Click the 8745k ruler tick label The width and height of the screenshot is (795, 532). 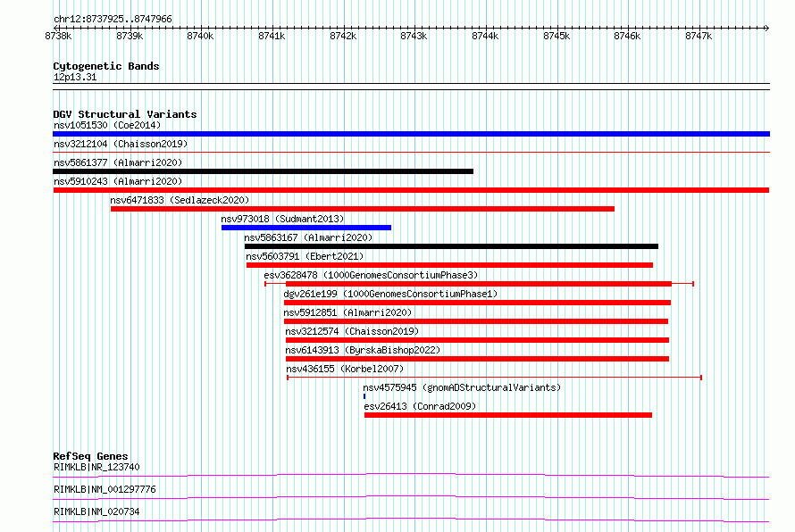556,36
